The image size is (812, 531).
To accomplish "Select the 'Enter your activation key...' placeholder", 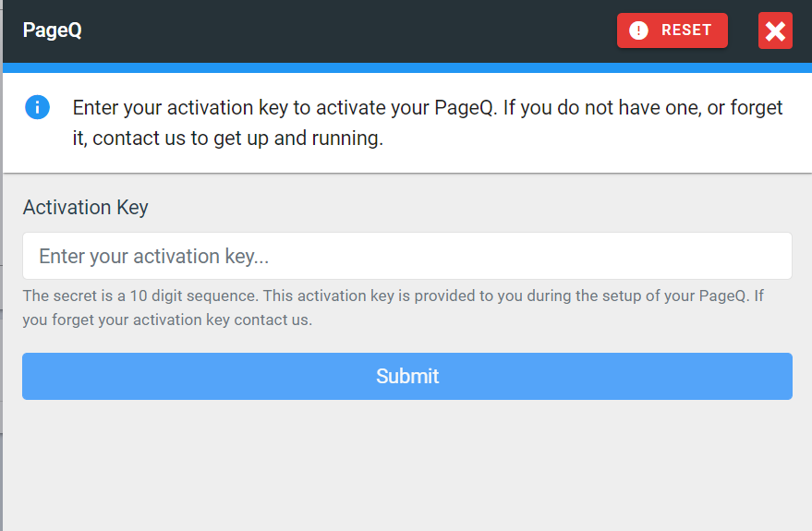I will pos(153,257).
